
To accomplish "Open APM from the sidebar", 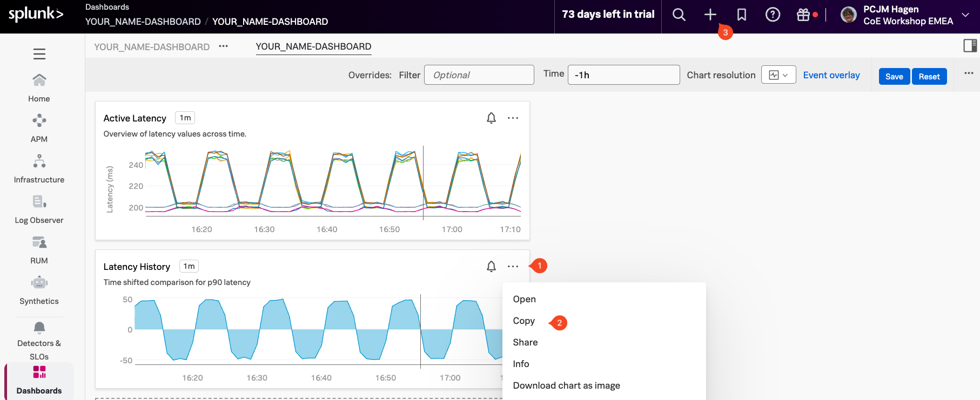I will (39, 128).
